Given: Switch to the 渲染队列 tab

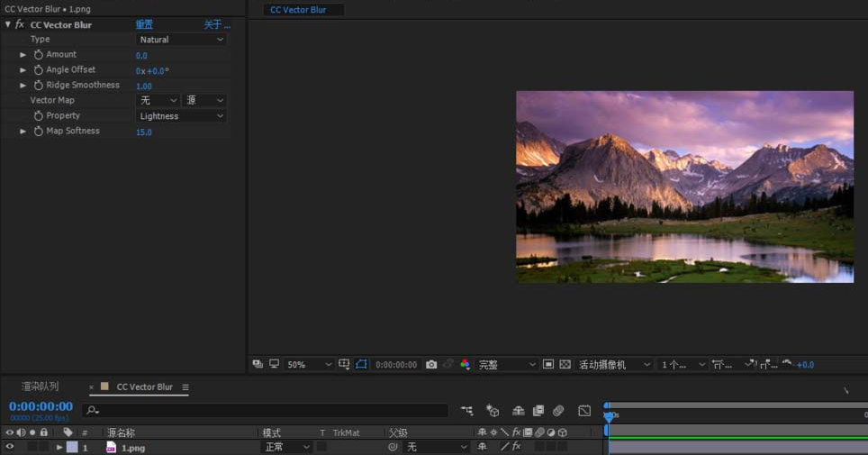Looking at the screenshot, I should (40, 387).
